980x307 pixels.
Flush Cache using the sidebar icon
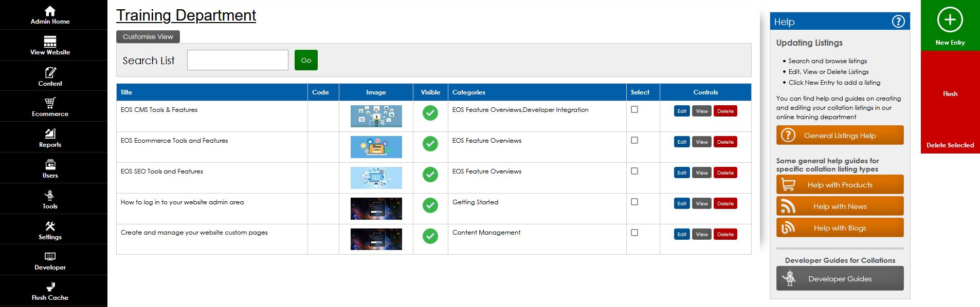[50, 287]
